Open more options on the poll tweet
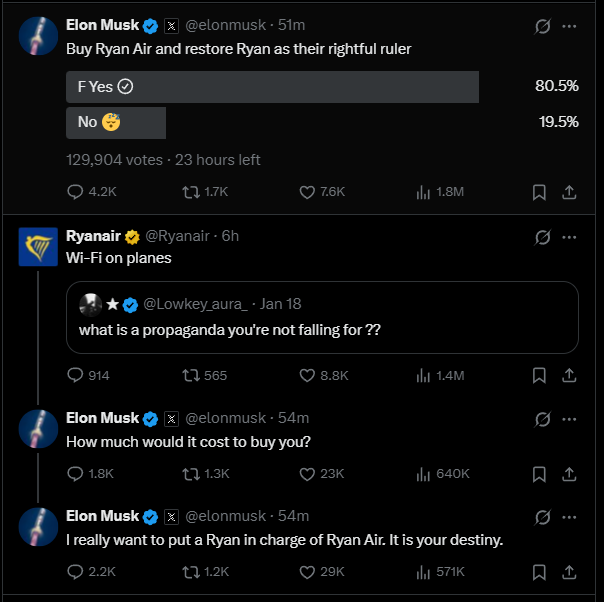Image resolution: width=604 pixels, height=602 pixels. click(x=569, y=27)
